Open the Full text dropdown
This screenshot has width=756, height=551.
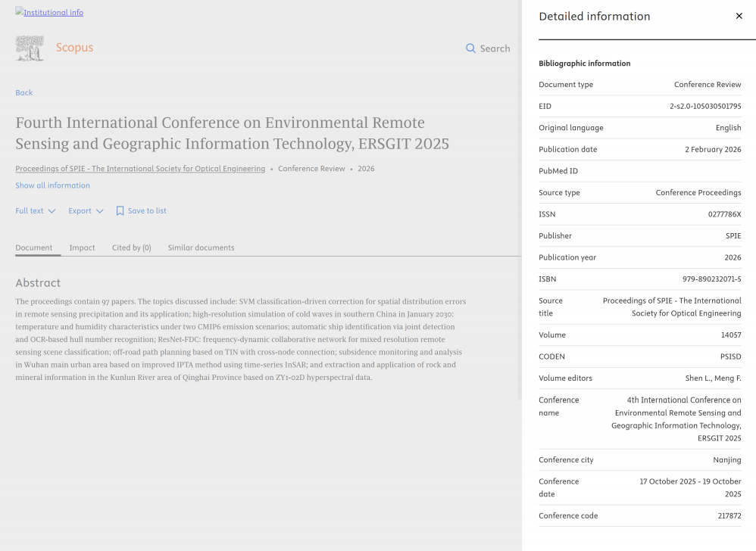[x=30, y=210]
